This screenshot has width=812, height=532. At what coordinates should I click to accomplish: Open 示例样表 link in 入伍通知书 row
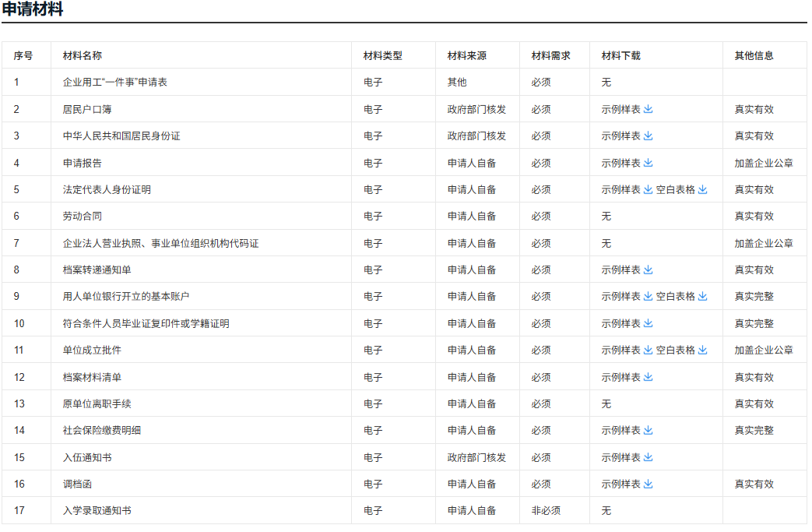(620, 457)
